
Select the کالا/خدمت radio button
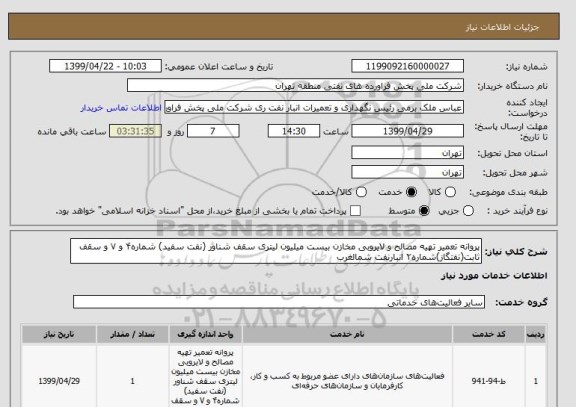pos(361,192)
